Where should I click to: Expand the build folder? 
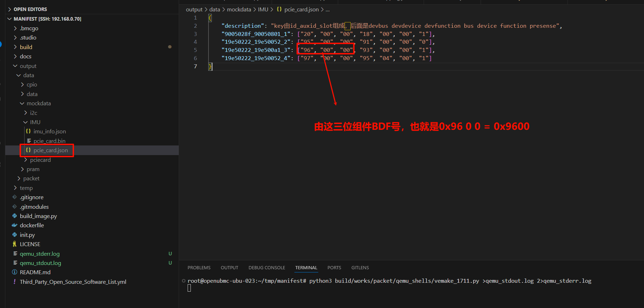click(26, 47)
